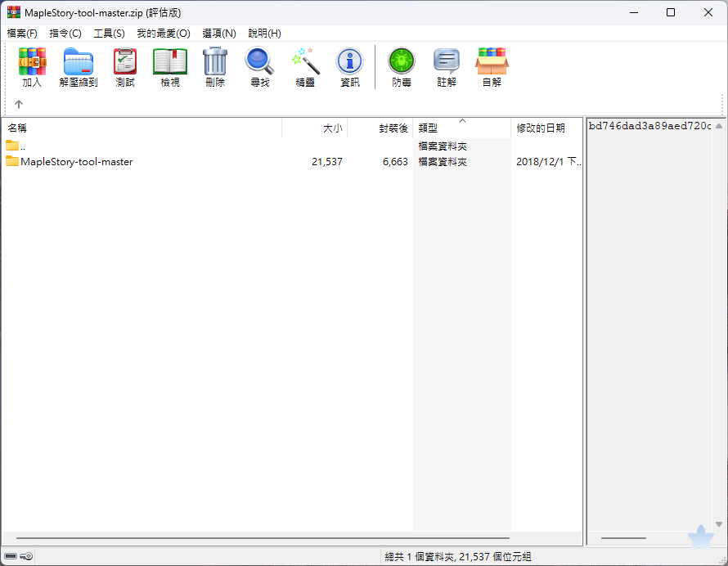Click the folder icon of '..' row
The image size is (728, 566).
coord(12,146)
